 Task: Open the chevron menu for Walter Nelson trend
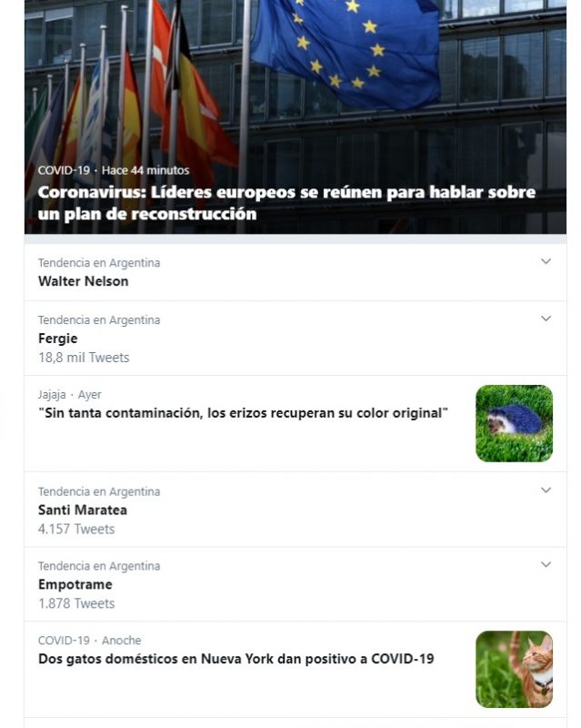(546, 261)
